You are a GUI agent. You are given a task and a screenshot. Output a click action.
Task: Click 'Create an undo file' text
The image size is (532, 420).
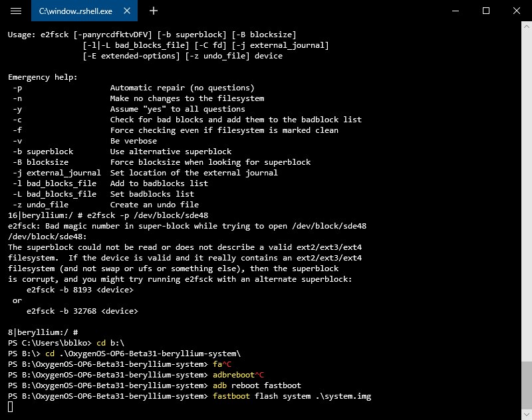[x=154, y=205]
